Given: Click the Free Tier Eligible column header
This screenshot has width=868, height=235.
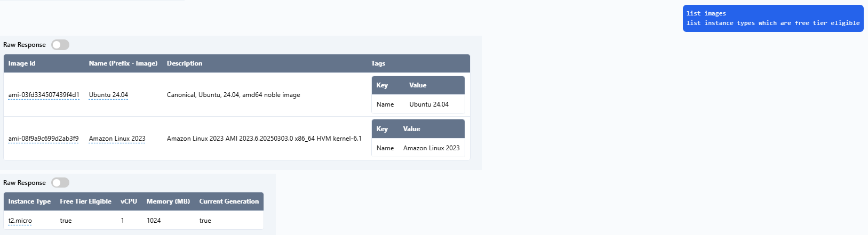Looking at the screenshot, I should click(85, 201).
